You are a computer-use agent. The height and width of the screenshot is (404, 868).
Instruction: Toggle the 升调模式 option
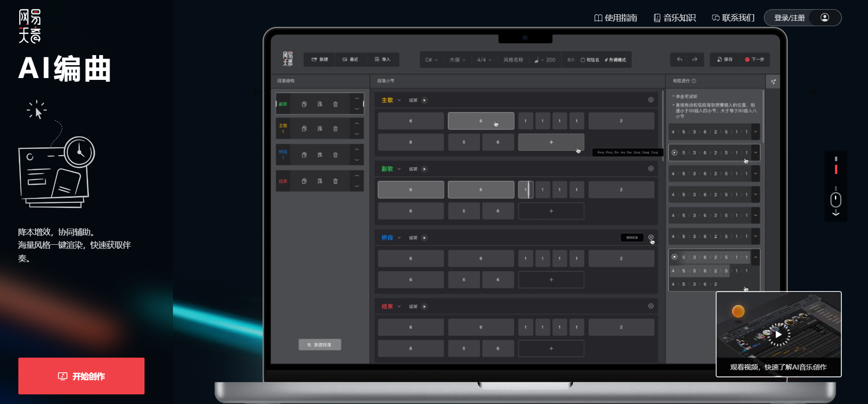615,60
